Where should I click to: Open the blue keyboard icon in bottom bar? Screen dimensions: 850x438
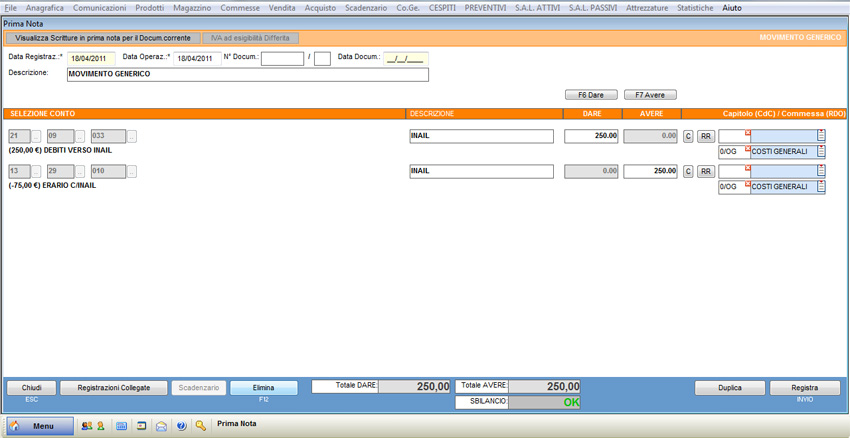[122, 425]
